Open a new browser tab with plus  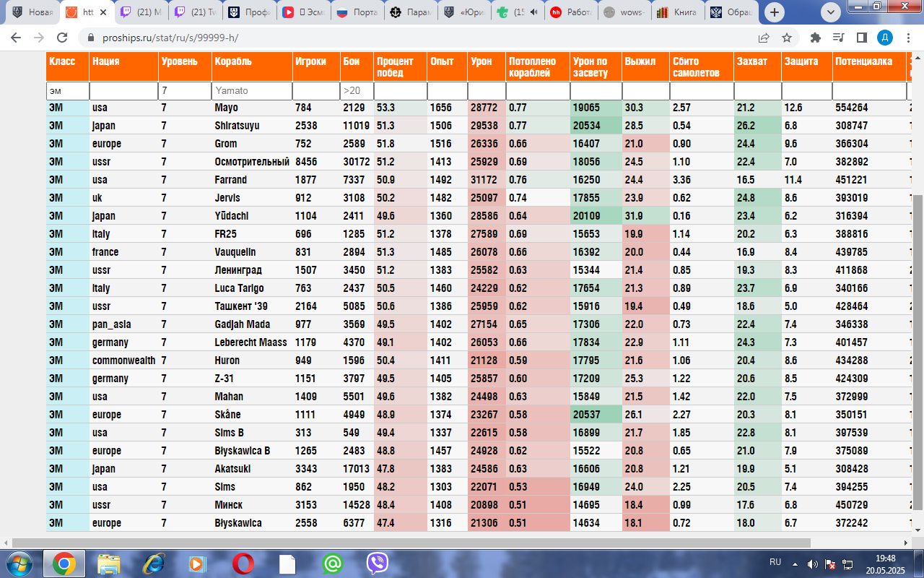[x=775, y=12]
